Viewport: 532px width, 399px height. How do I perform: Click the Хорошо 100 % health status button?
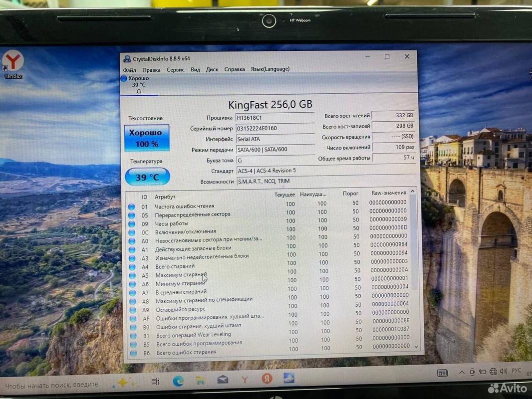coord(146,138)
